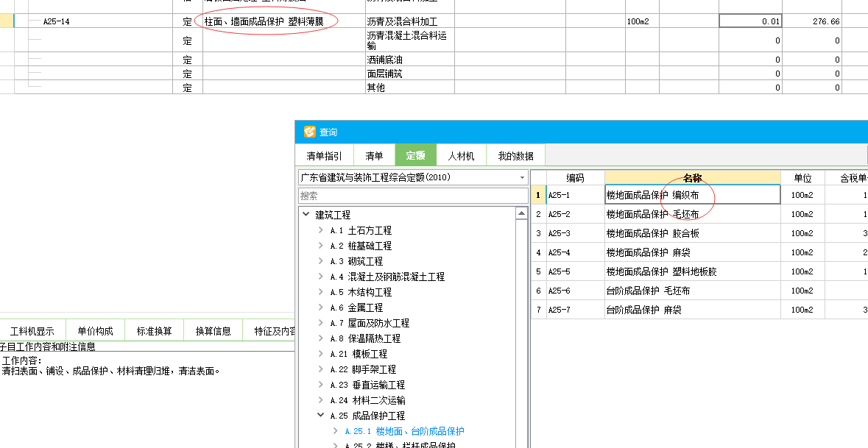Click the 名称 column header
The image size is (868, 448).
pos(693,177)
